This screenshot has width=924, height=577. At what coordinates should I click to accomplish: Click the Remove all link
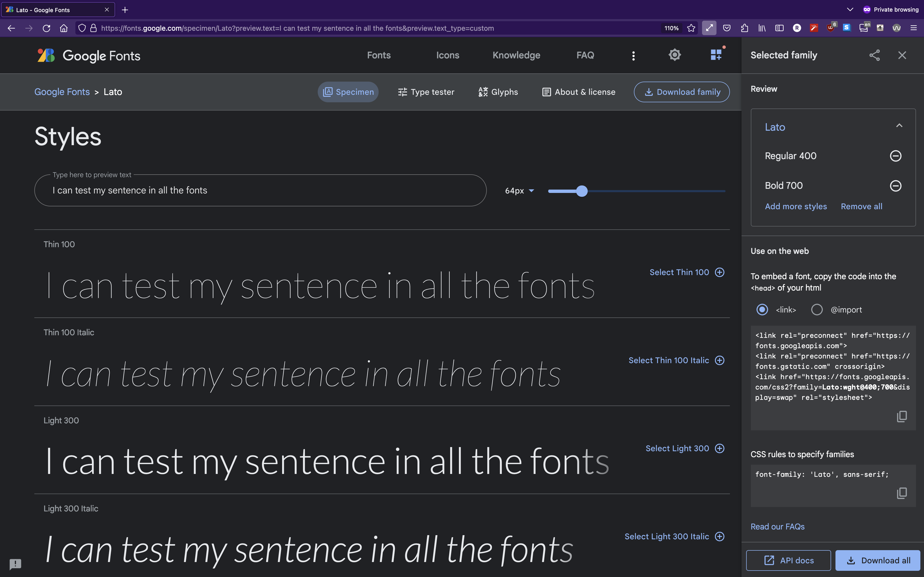[862, 206]
